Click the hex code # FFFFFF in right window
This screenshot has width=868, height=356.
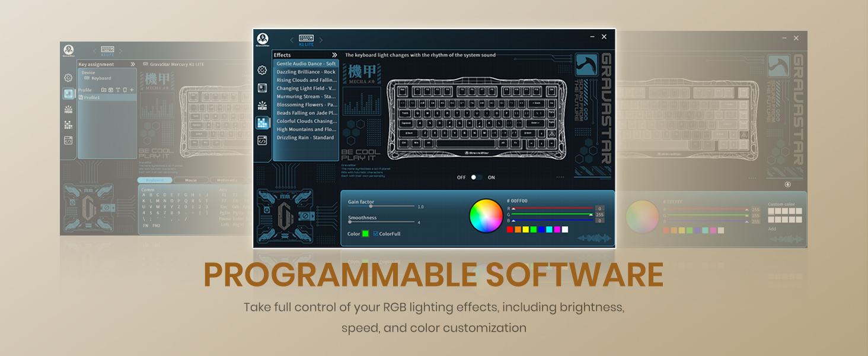(673, 202)
